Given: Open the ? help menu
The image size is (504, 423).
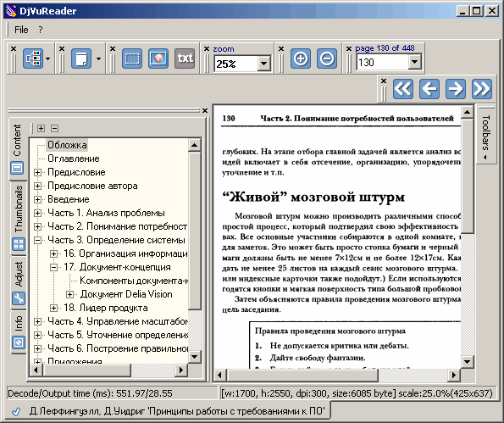Looking at the screenshot, I should (40, 30).
